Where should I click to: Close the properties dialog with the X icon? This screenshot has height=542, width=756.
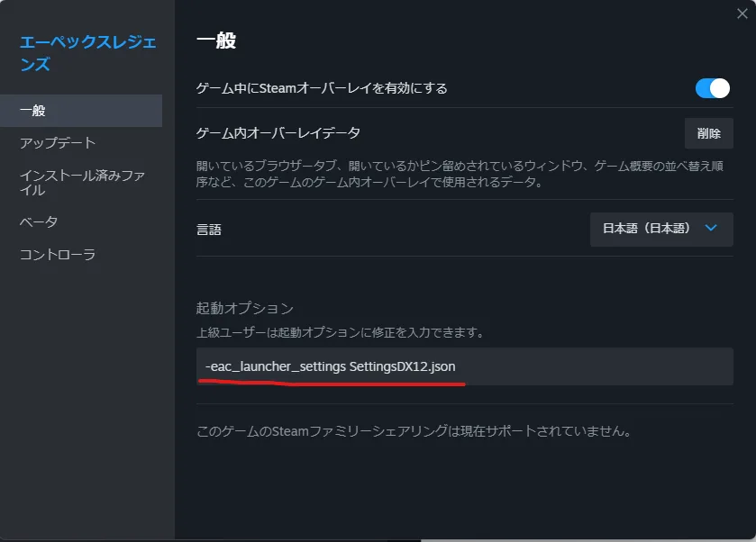point(742,14)
